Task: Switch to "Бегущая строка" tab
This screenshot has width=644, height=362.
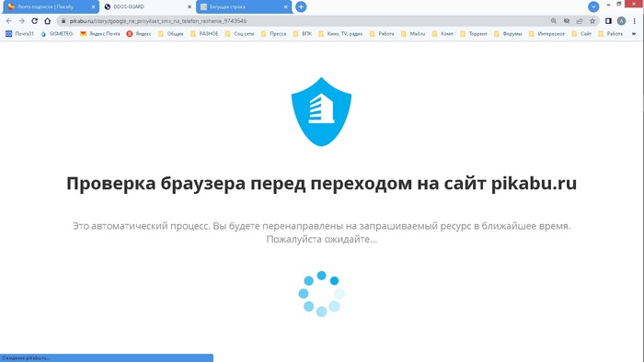Action: (x=244, y=7)
